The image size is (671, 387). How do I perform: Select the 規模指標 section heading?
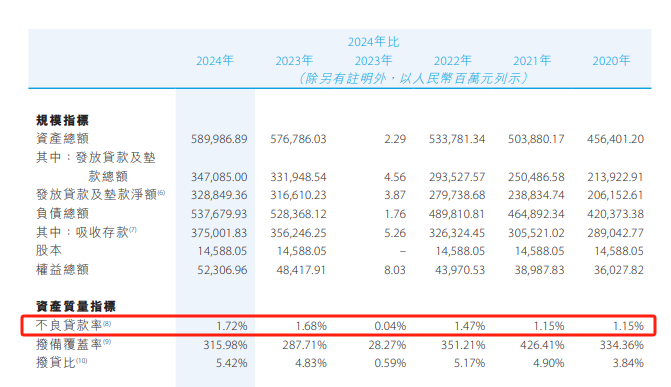[x=62, y=120]
